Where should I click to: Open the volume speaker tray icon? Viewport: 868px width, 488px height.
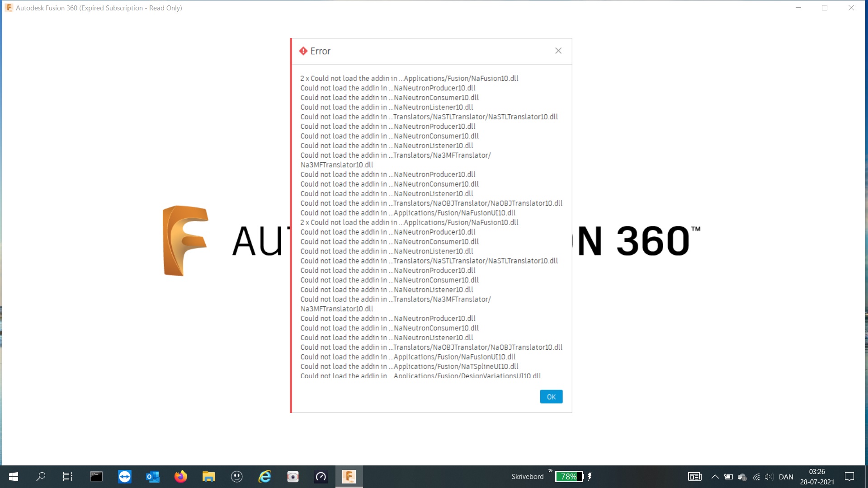click(x=769, y=477)
